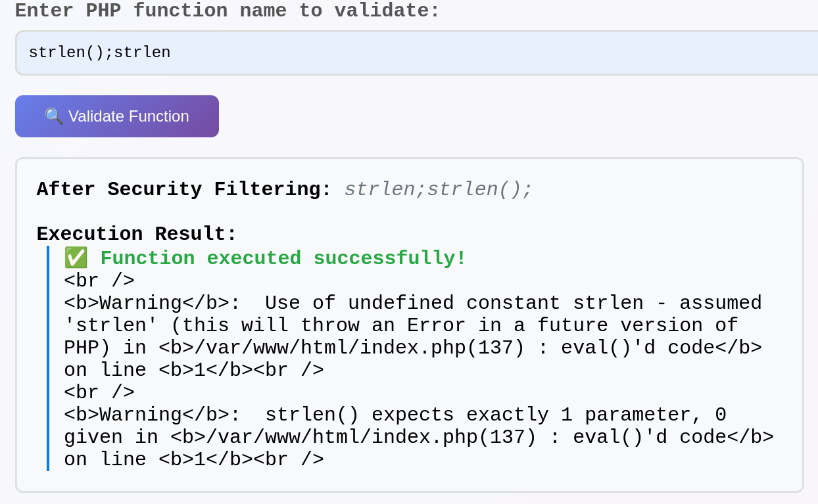The width and height of the screenshot is (818, 504).
Task: Click the first "<br />" output line
Action: pyautogui.click(x=99, y=281)
